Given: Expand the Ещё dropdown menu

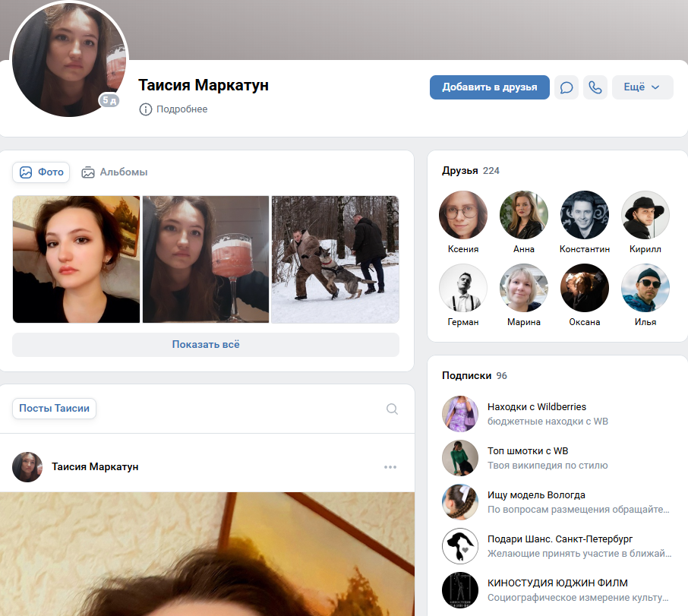Looking at the screenshot, I should 642,87.
